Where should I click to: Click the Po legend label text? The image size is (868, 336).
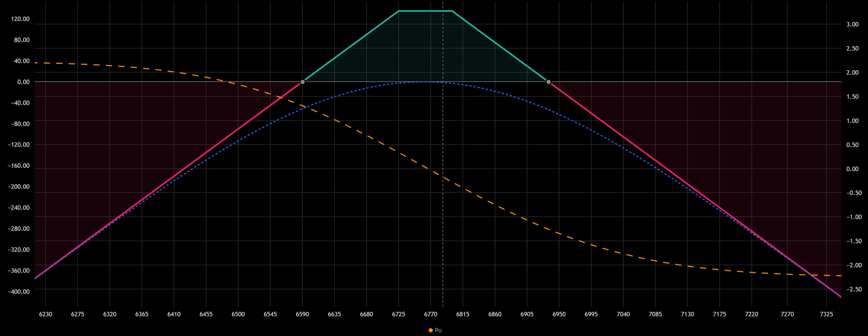point(438,330)
